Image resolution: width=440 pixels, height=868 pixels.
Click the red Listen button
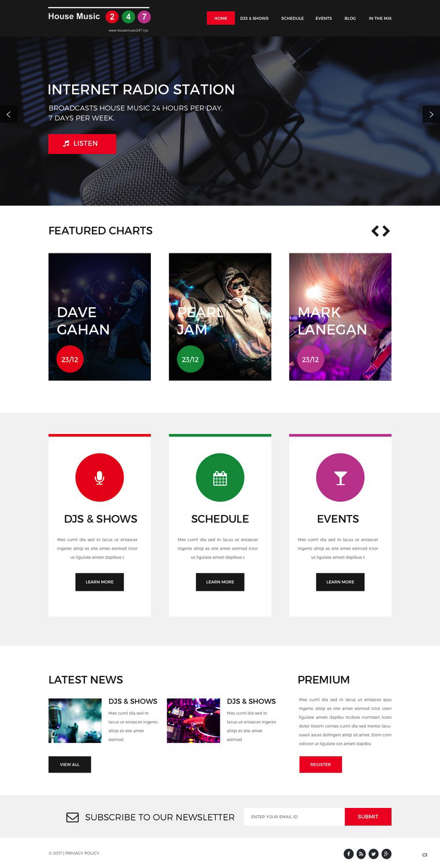(82, 144)
